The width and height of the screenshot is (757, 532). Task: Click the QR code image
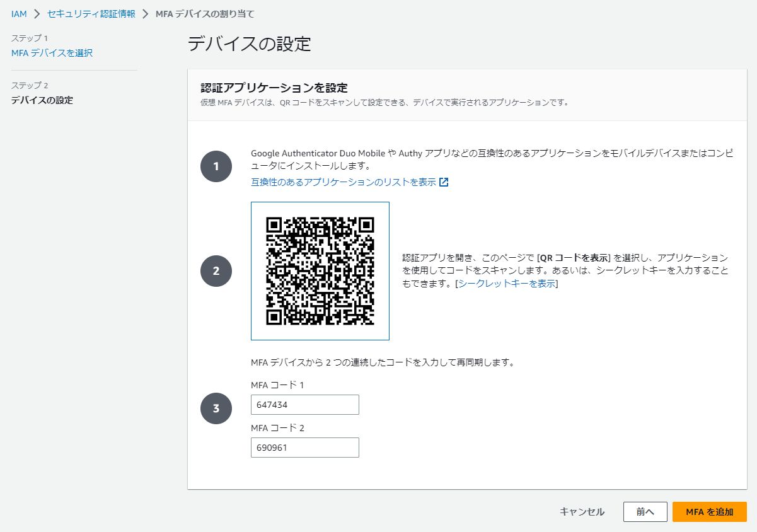[x=320, y=271]
